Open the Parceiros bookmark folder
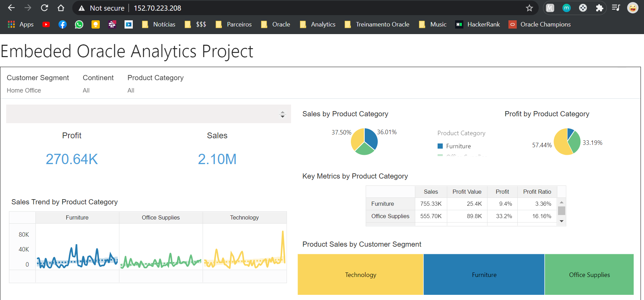This screenshot has height=300, width=644. tap(234, 24)
